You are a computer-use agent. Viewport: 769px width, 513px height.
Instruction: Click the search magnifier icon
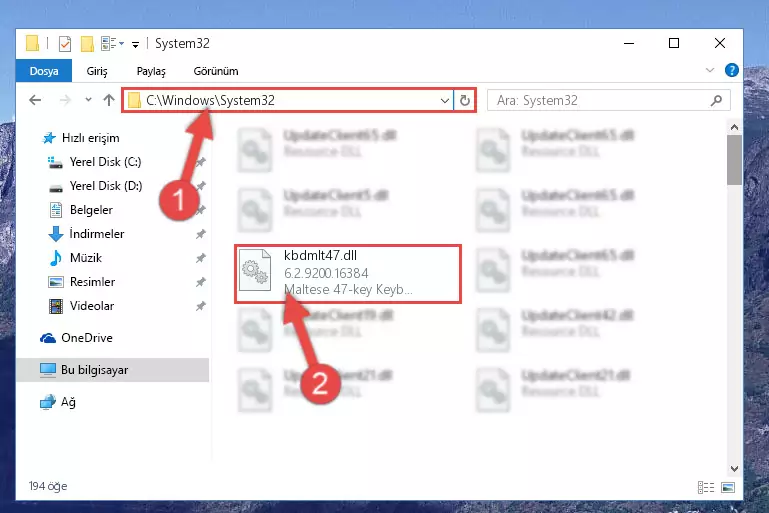(716, 101)
